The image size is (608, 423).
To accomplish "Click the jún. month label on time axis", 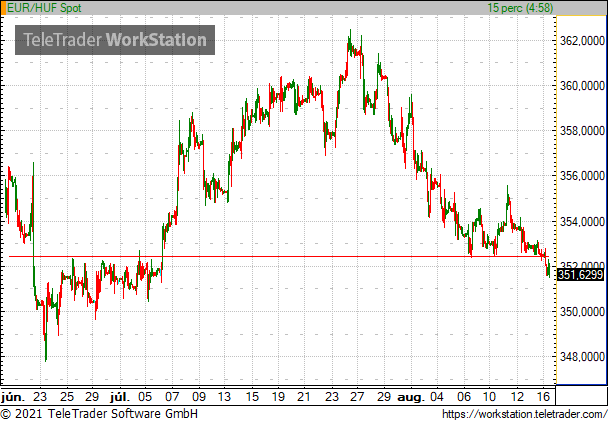I will pyautogui.click(x=13, y=397).
